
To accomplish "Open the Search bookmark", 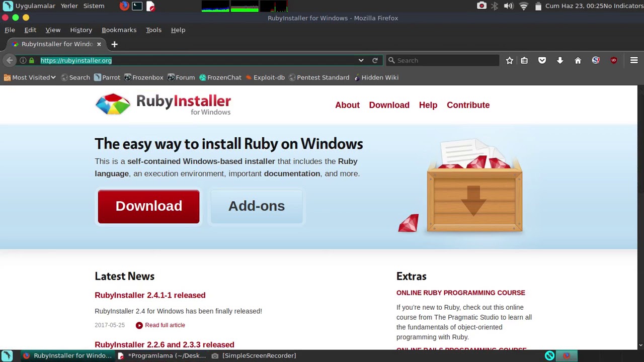I will tap(75, 77).
